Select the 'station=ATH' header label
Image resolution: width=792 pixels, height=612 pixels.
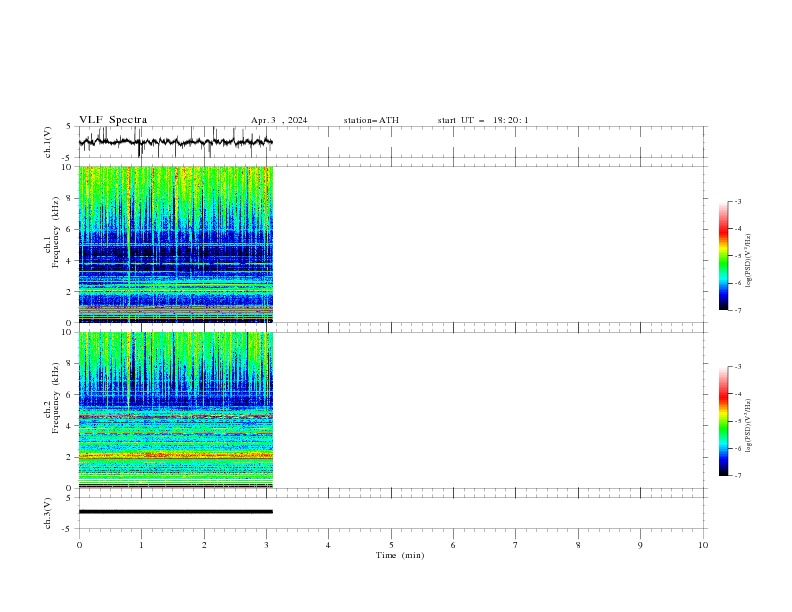point(371,120)
